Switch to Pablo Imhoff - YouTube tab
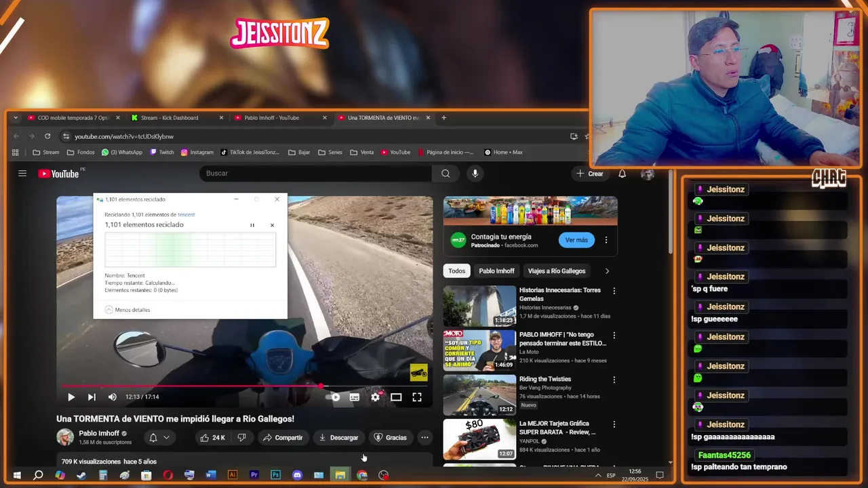Screen dimensions: 868x488 point(280,118)
